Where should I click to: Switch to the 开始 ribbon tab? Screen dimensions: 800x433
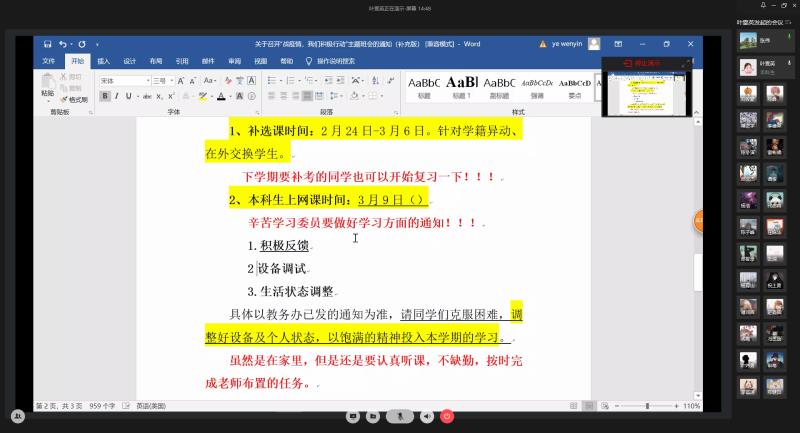coord(78,61)
